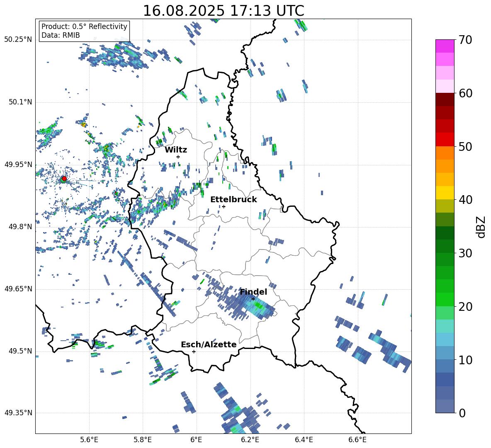The image size is (491, 448).
Task: Click the colorbar tick value 0
Action: (462, 413)
